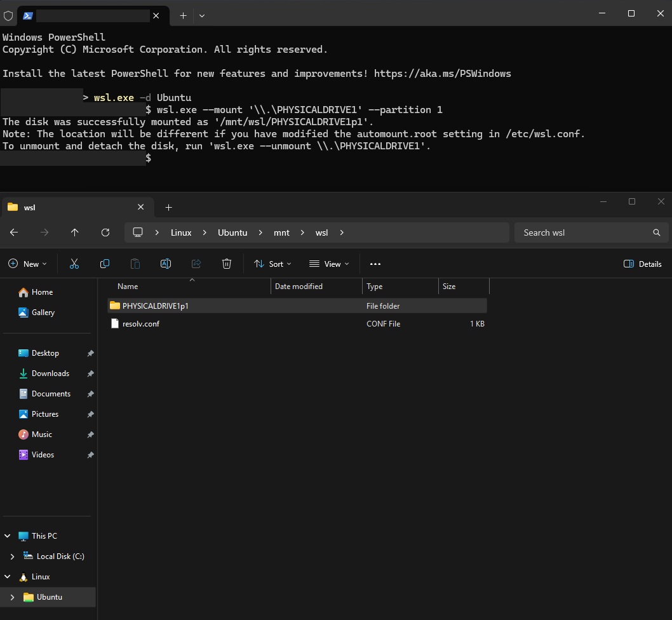
Task: Minimize the Terminal window
Action: tap(601, 14)
